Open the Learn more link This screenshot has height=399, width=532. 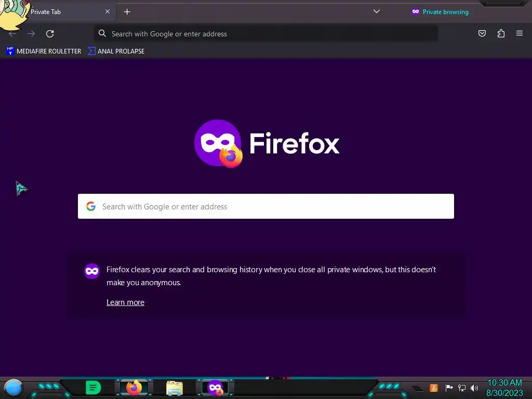point(125,302)
